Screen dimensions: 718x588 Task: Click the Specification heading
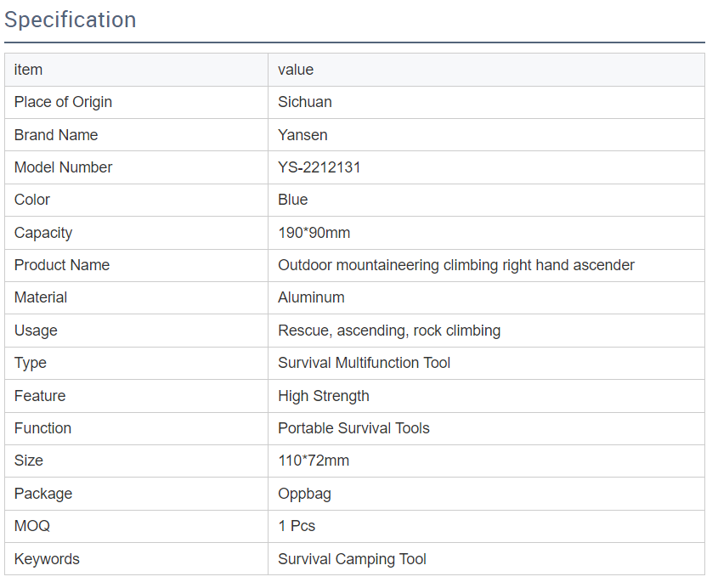point(71,20)
